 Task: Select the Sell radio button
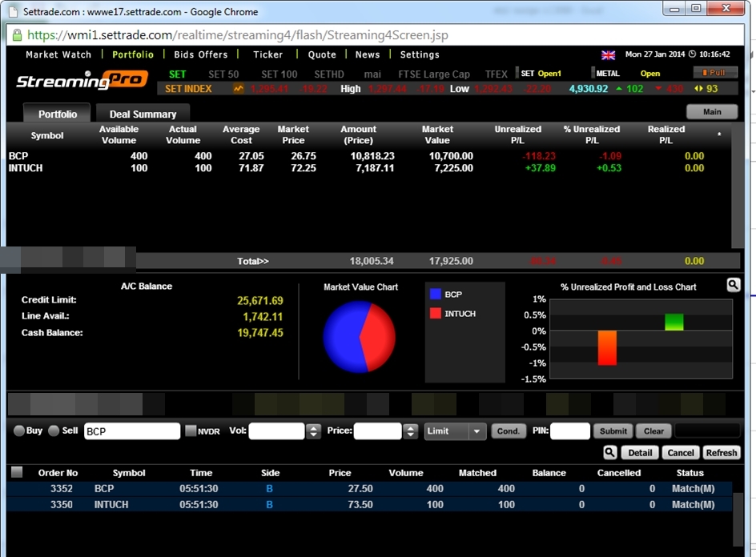54,431
